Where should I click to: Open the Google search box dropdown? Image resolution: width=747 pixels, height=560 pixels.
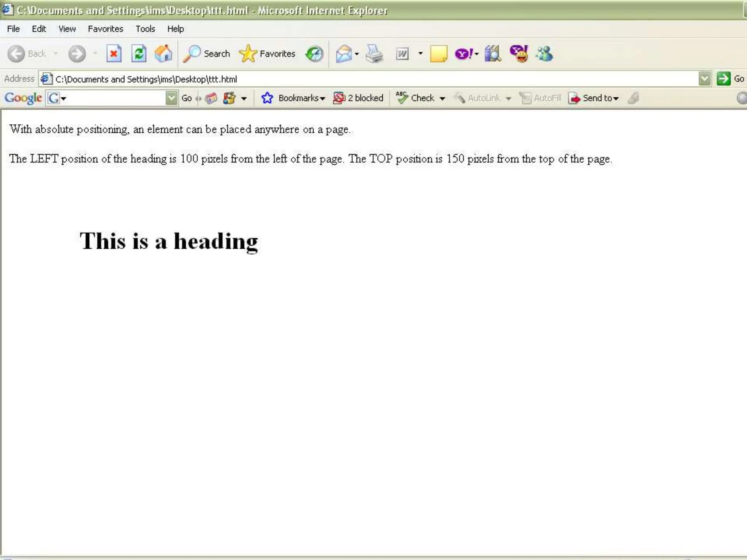tap(171, 98)
